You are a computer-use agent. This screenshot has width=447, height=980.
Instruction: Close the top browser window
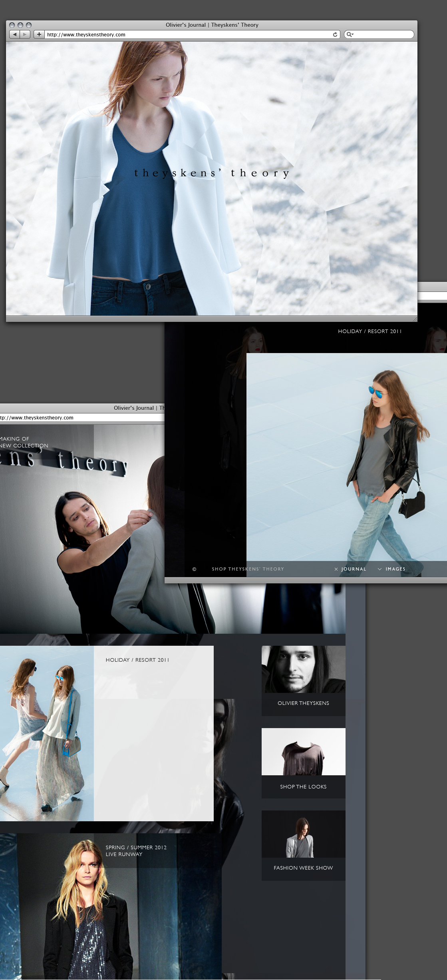click(12, 25)
